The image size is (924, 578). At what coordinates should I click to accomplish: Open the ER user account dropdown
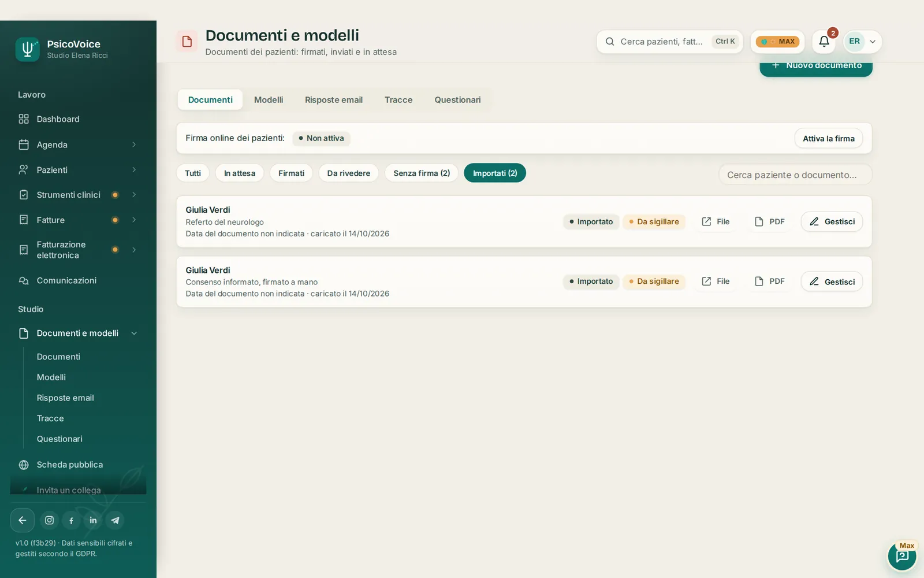[863, 42]
